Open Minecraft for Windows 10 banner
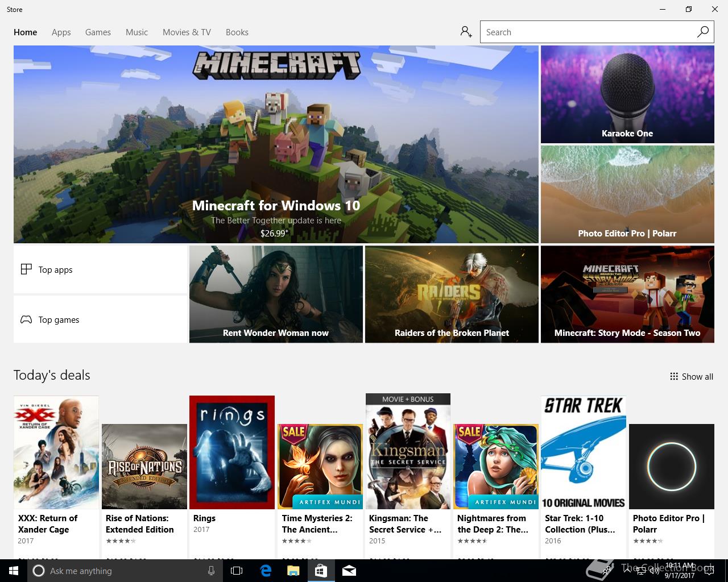This screenshot has width=728, height=582. tap(276, 144)
